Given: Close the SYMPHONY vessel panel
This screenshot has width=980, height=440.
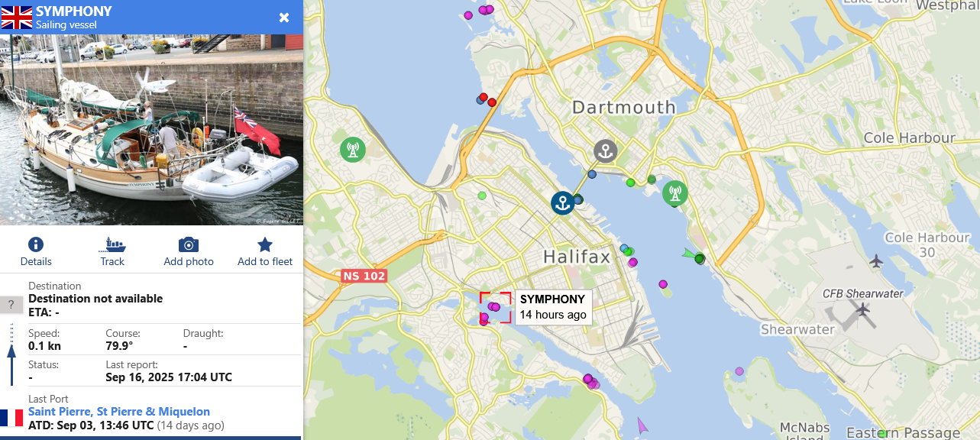Looking at the screenshot, I should pyautogui.click(x=284, y=18).
